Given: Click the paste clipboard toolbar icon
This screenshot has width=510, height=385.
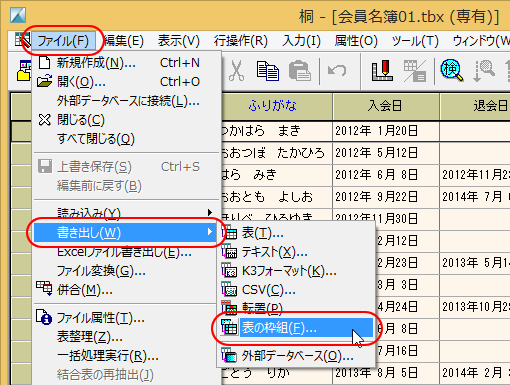Looking at the screenshot, I should (x=300, y=71).
